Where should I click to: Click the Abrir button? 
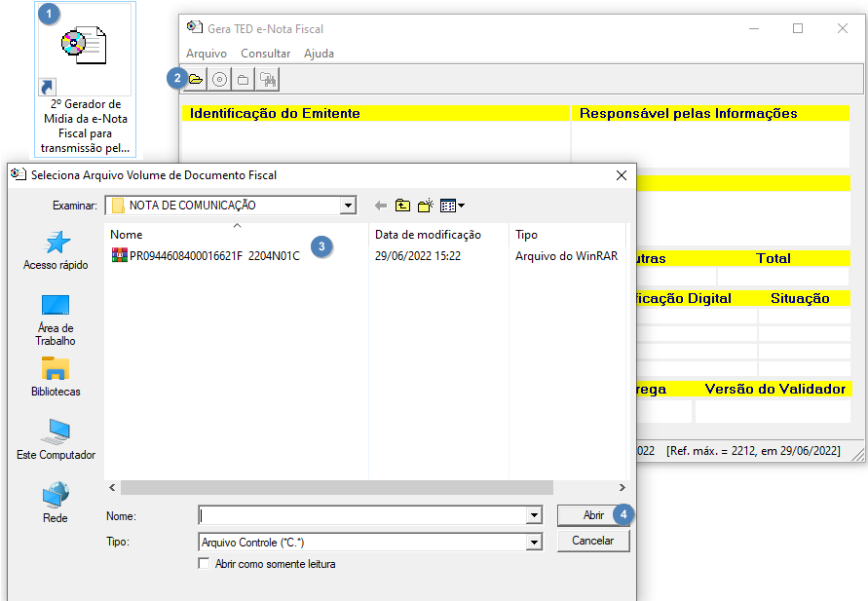click(x=593, y=515)
